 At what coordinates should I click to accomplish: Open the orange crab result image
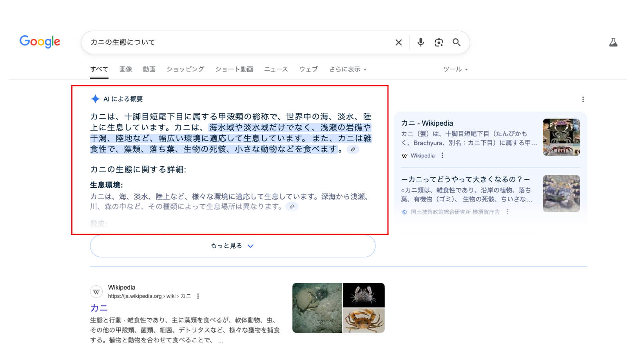pyautogui.click(x=364, y=321)
